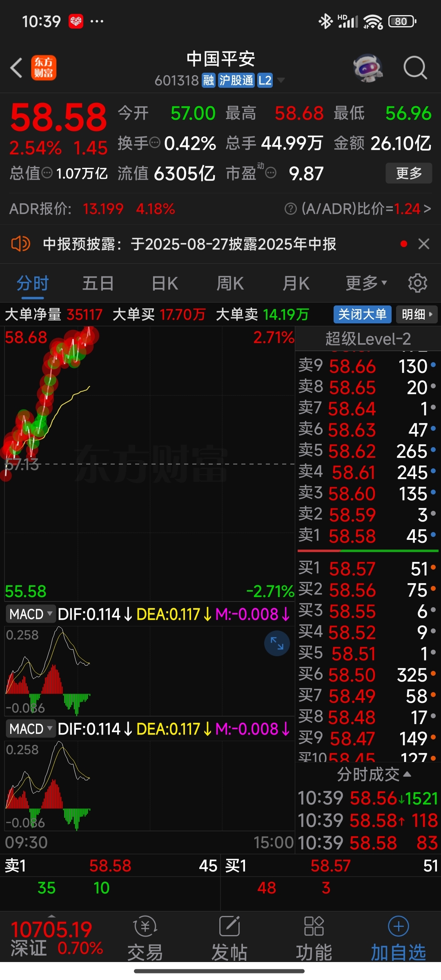Tap trade tick 58.56 ↓1521
The width and height of the screenshot is (441, 980).
pos(367,798)
